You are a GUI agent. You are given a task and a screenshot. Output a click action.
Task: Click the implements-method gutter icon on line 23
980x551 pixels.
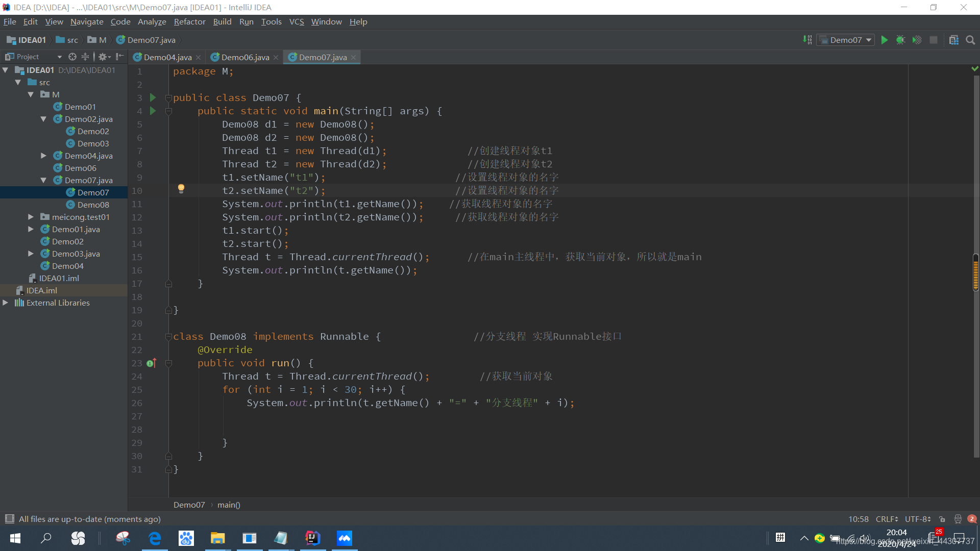(152, 363)
